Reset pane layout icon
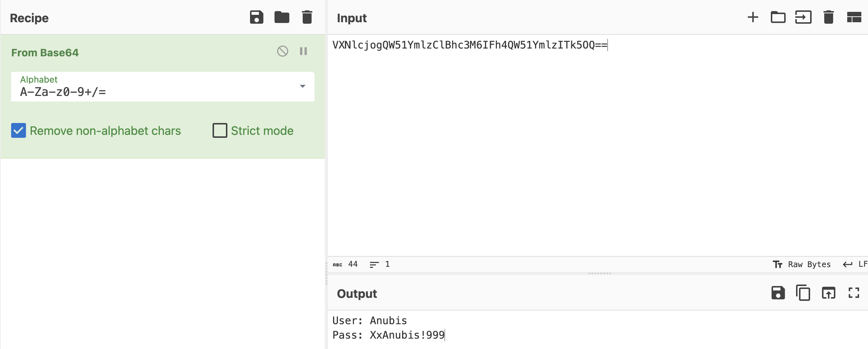This screenshot has width=868, height=349. (854, 17)
